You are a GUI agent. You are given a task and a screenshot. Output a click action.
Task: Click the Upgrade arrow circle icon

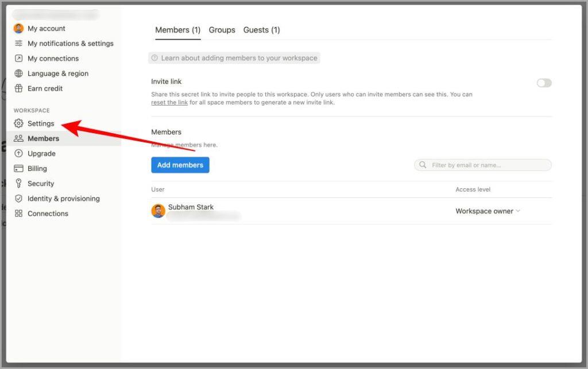pos(18,153)
